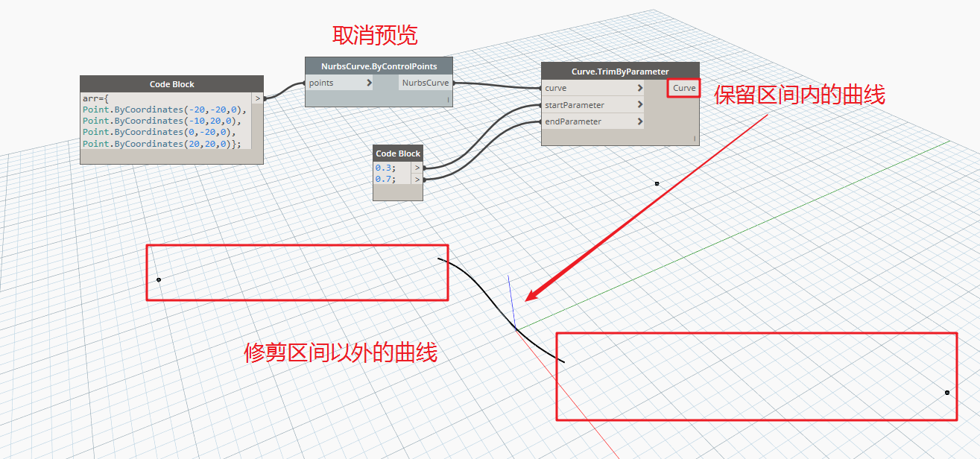Click the 0.3; value in the Code Block

pyautogui.click(x=385, y=168)
